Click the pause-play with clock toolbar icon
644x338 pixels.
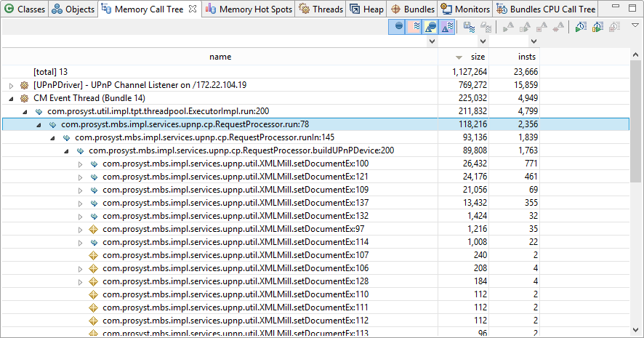pos(597,27)
